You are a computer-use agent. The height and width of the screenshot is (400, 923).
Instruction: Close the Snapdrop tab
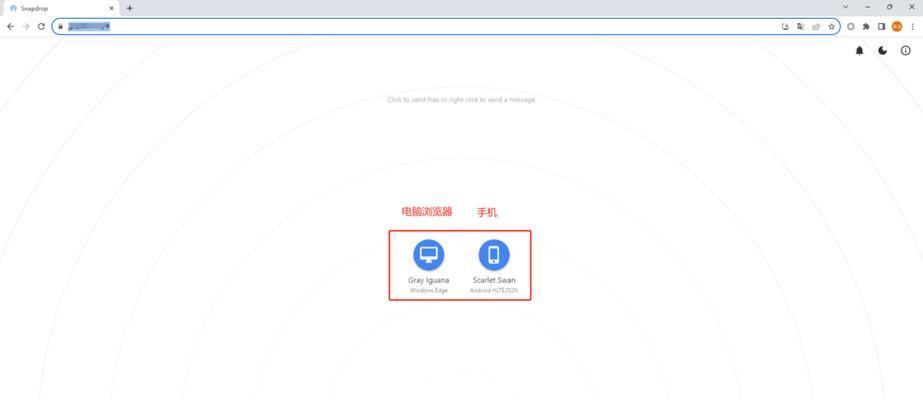[x=111, y=8]
